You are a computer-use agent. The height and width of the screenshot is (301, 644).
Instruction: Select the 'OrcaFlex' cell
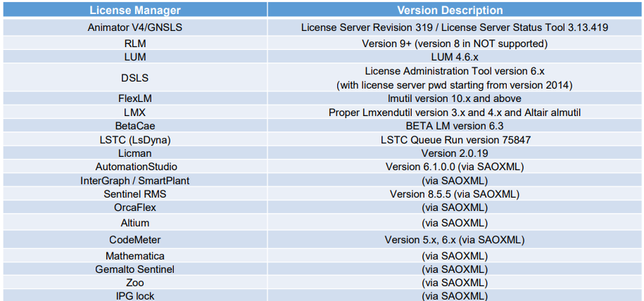[135, 207]
